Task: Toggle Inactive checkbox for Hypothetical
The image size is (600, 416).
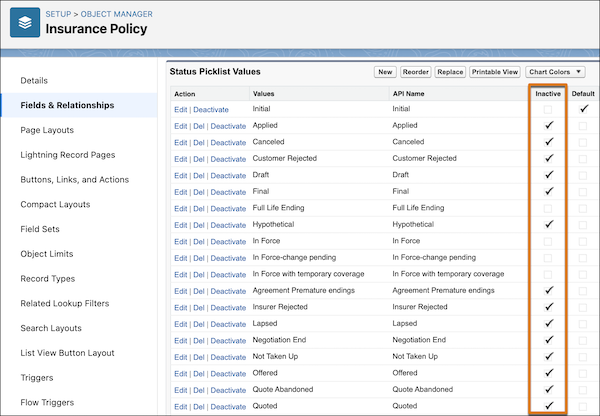Action: pyautogui.click(x=549, y=224)
